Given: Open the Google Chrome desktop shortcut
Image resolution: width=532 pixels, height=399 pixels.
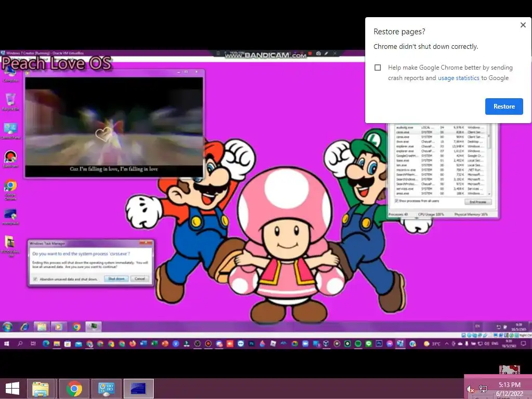Looking at the screenshot, I should tap(10, 190).
